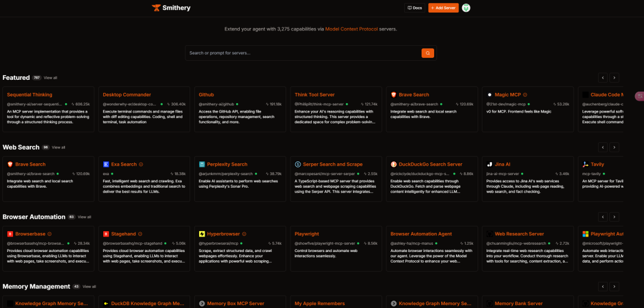
Task: Click the Brave lion icon in Featured
Action: (x=394, y=95)
